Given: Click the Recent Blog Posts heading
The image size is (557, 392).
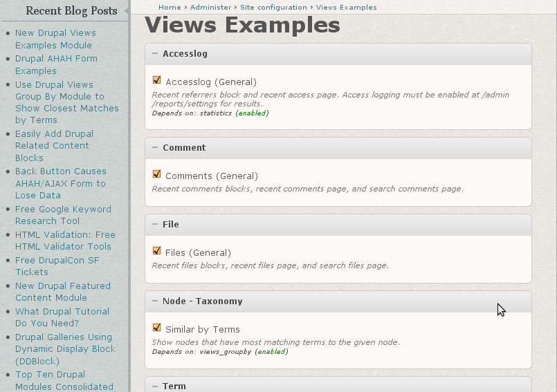Looking at the screenshot, I should point(71,10).
